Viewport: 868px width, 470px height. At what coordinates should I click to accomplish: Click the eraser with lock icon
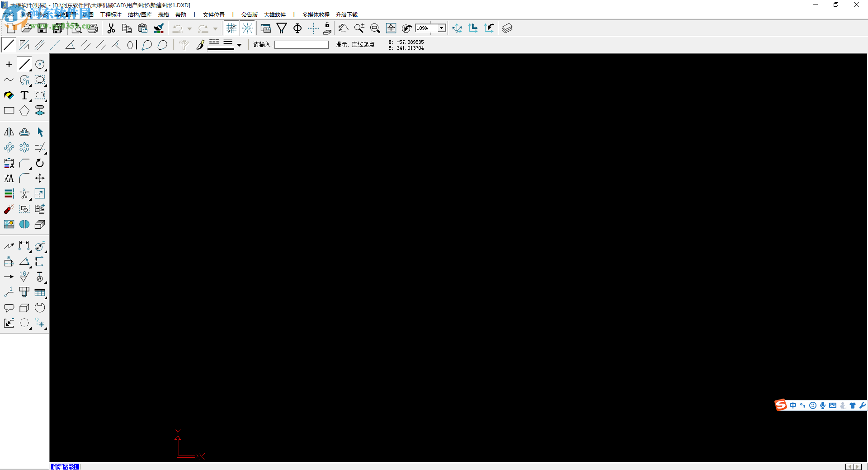coord(327,28)
